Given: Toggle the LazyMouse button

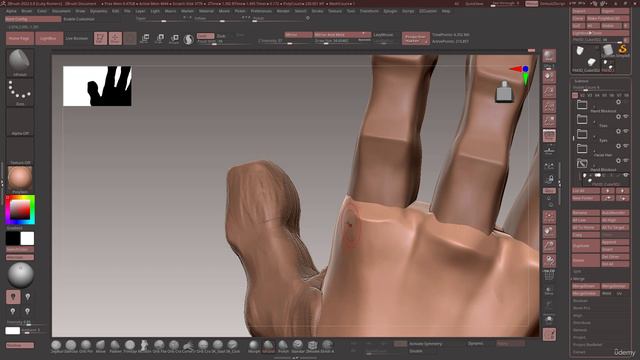Looking at the screenshot, I should coord(383,35).
